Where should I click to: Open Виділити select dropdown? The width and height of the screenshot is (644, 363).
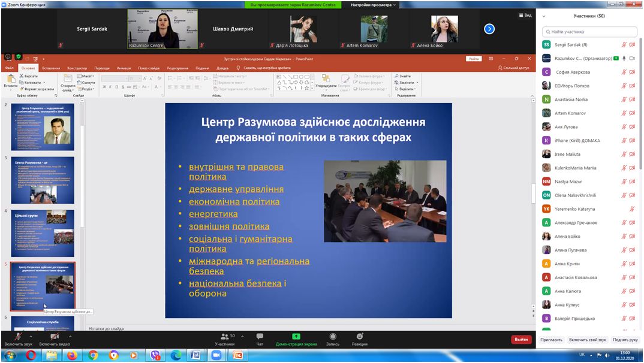405,89
